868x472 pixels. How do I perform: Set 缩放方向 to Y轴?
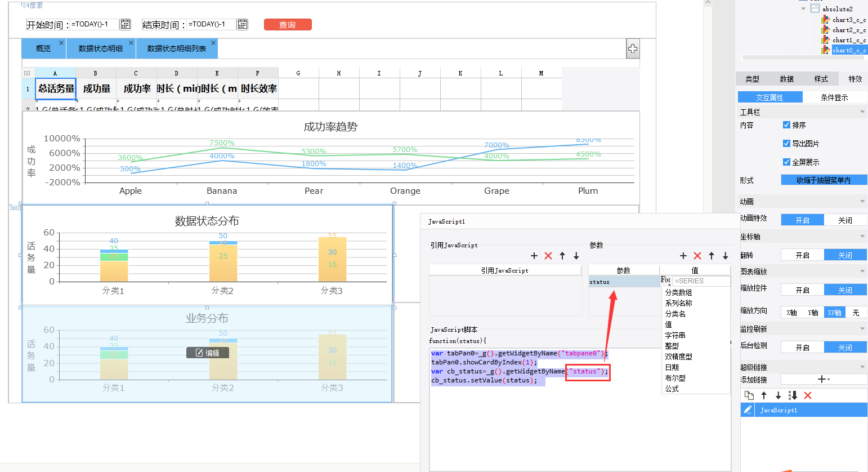pyautogui.click(x=813, y=313)
